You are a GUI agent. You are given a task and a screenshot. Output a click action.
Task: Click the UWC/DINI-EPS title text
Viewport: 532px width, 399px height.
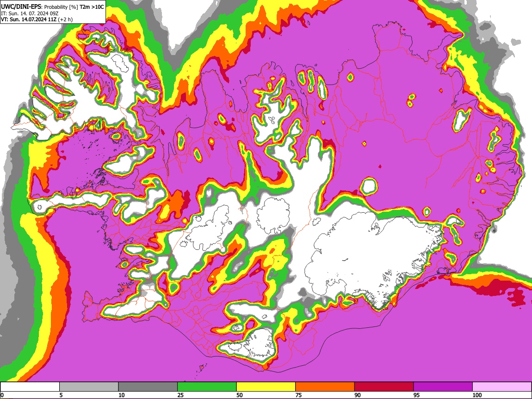21,6
